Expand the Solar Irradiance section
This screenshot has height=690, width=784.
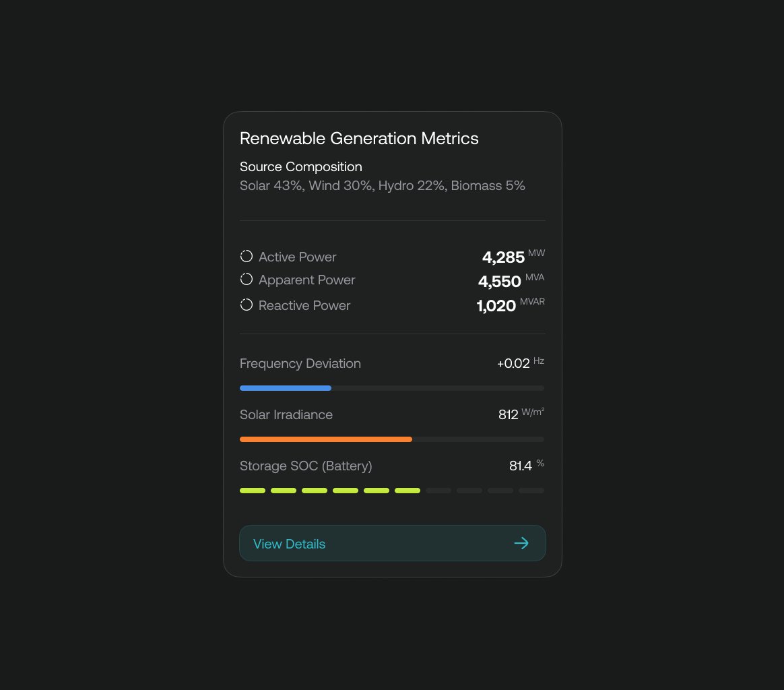(286, 414)
